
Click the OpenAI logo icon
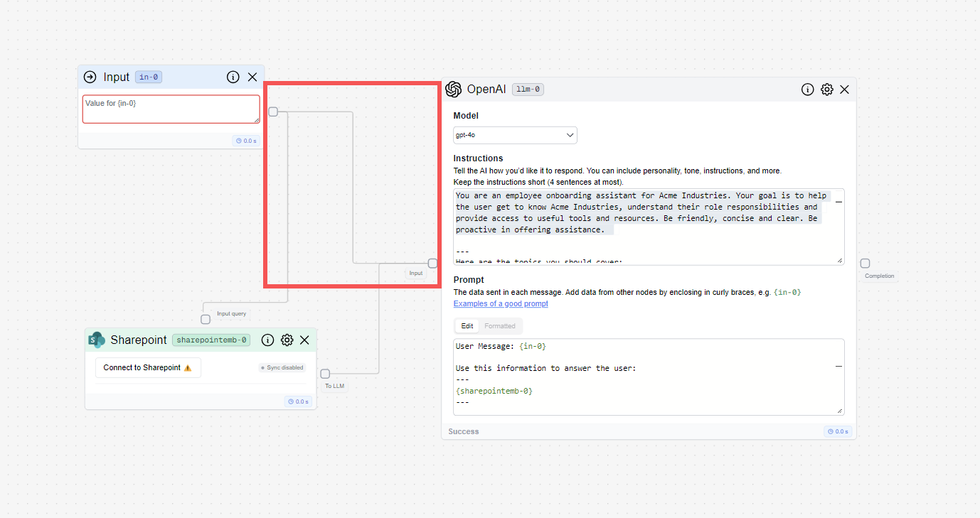[454, 89]
